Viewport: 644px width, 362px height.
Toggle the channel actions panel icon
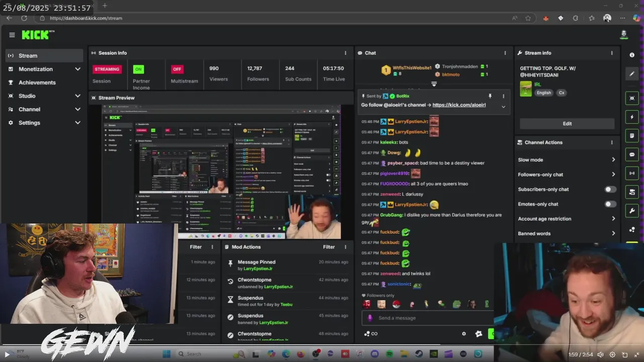[632, 192]
